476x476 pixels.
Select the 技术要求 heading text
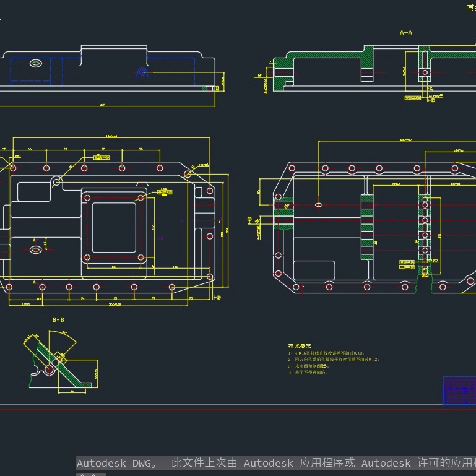300,346
